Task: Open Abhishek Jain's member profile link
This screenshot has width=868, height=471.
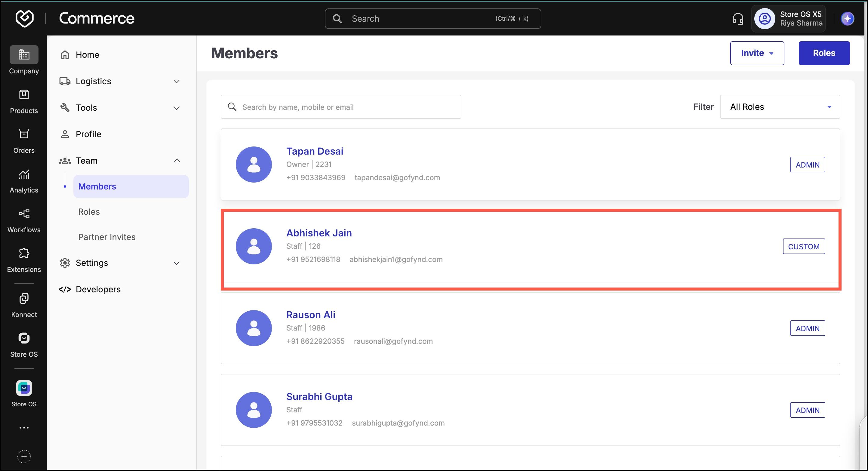Action: [319, 233]
